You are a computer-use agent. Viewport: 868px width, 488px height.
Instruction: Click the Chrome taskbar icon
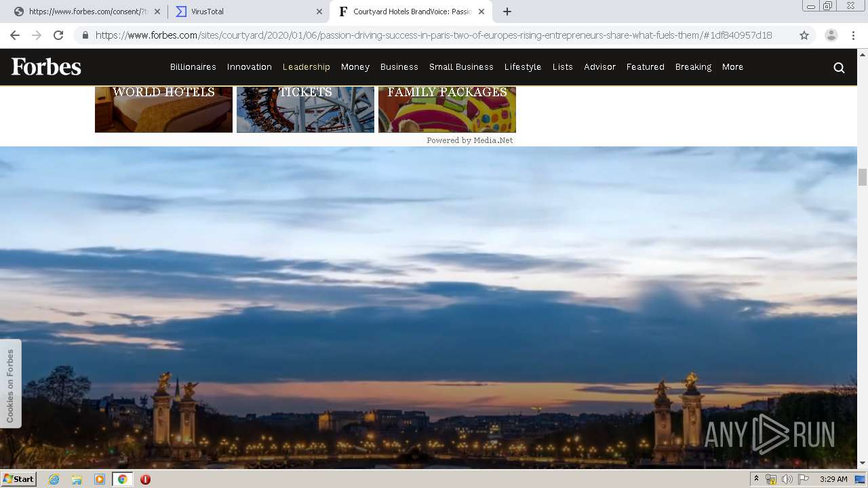pyautogui.click(x=122, y=479)
